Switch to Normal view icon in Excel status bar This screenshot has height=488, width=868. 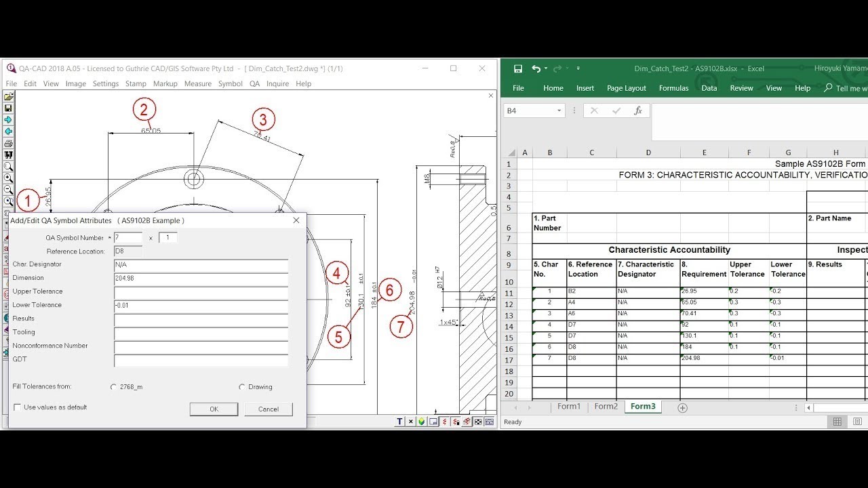click(837, 422)
